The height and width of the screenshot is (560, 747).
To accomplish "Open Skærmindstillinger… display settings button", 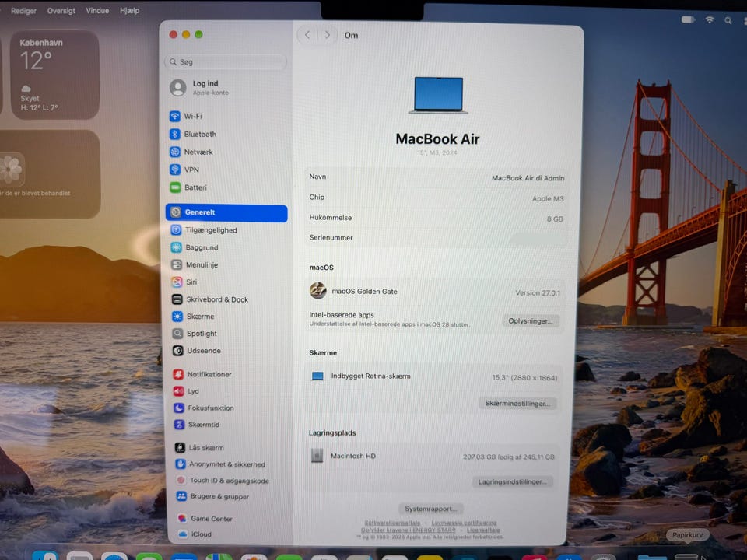I will (x=517, y=404).
